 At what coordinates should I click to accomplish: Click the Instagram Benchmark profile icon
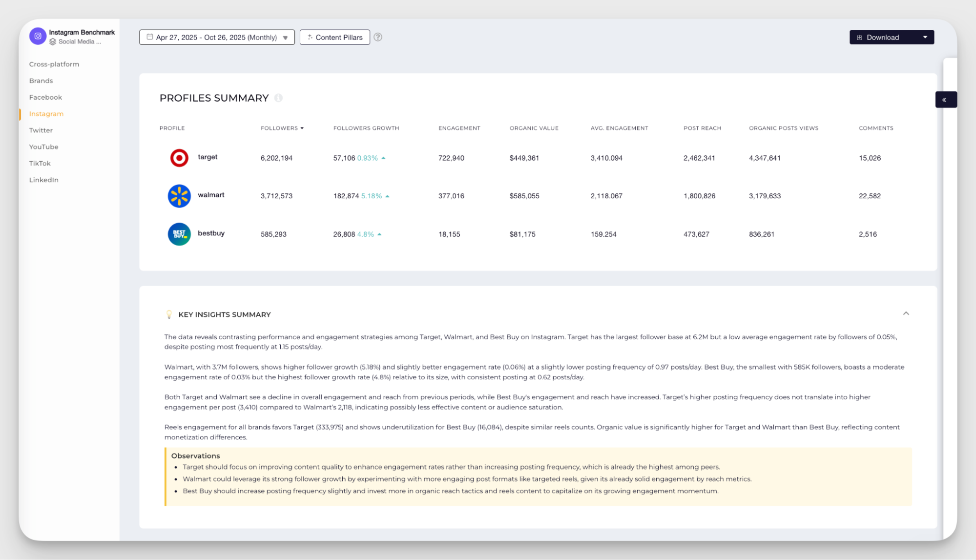38,36
